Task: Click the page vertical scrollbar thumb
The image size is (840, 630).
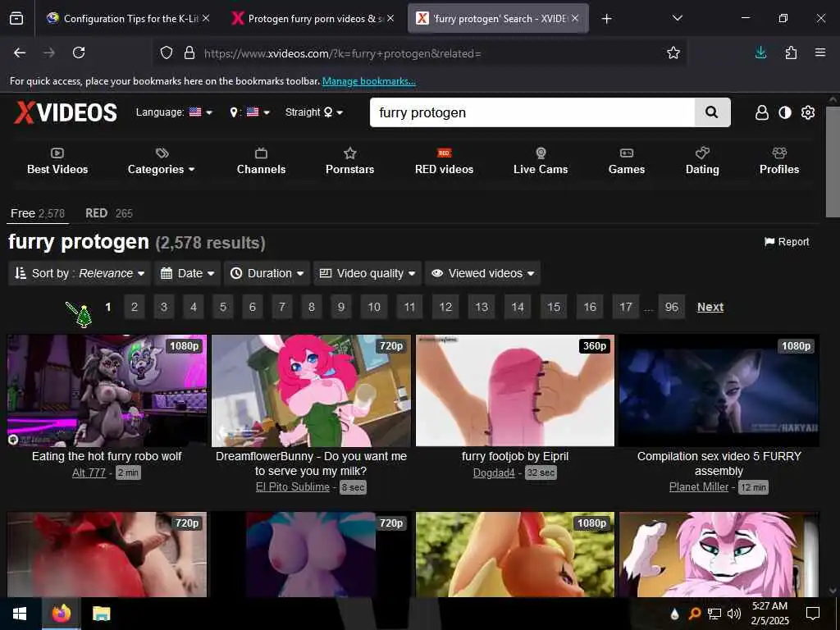Action: click(x=833, y=162)
